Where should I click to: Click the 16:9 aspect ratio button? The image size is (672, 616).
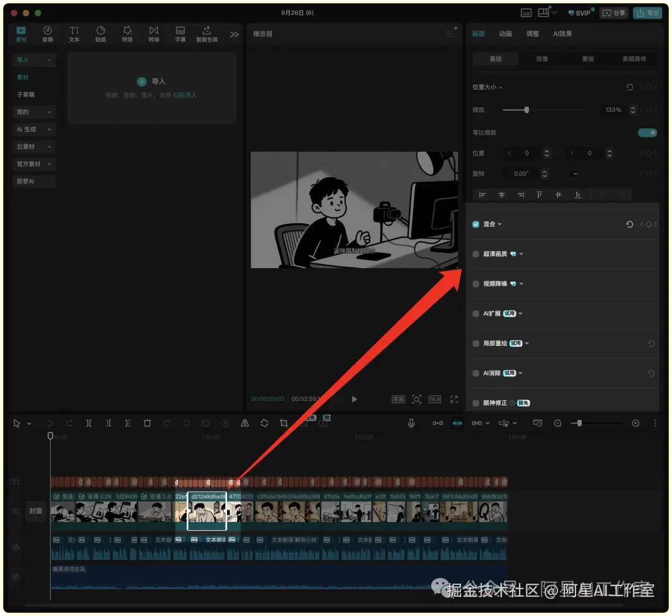[x=434, y=399]
